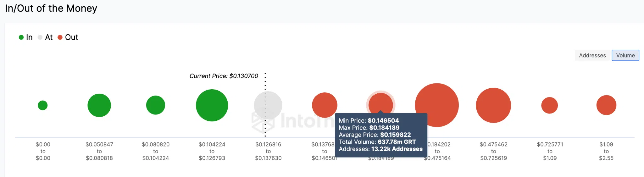Click the Current Price dotted line marker
This screenshot has height=177, width=644.
(265, 105)
